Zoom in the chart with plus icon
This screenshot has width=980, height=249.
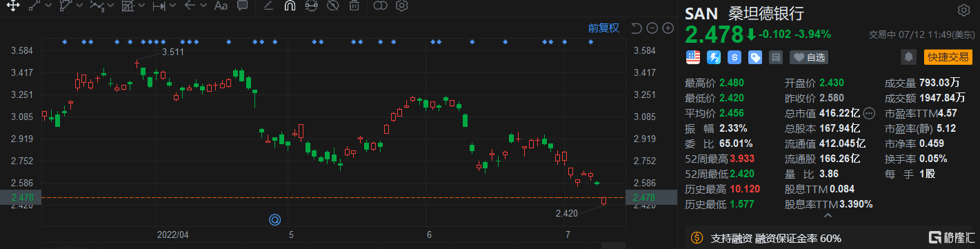tap(668, 28)
